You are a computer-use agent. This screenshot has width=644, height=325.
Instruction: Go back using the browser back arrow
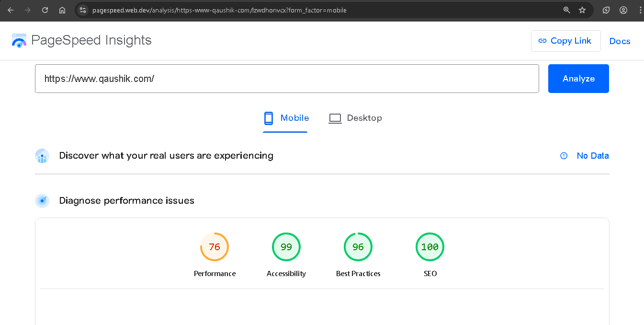(x=11, y=10)
